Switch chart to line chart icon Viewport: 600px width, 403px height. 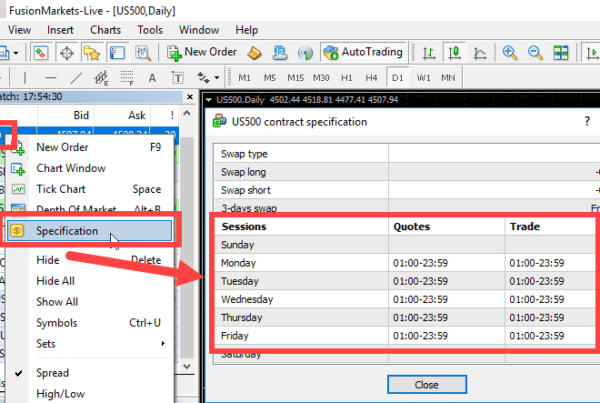[480, 53]
